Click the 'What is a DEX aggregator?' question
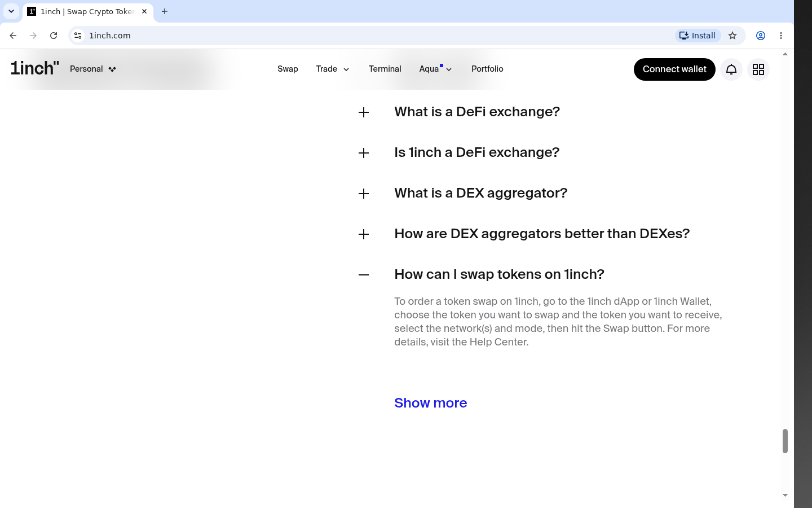The image size is (812, 508). 481,193
